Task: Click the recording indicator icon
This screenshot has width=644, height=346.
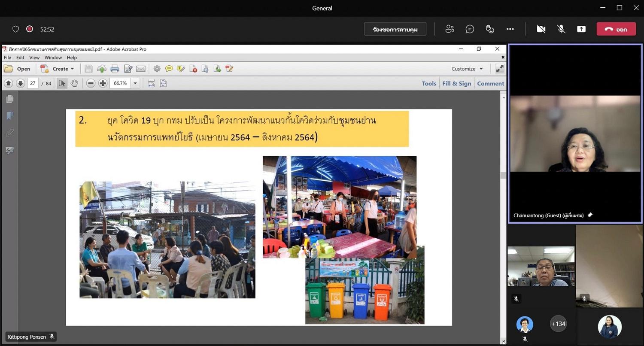Action: click(30, 29)
